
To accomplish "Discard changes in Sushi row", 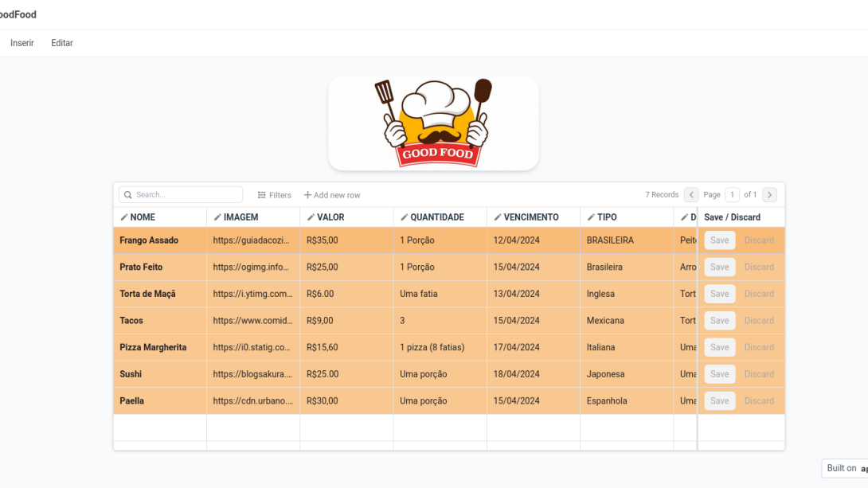I will click(759, 374).
